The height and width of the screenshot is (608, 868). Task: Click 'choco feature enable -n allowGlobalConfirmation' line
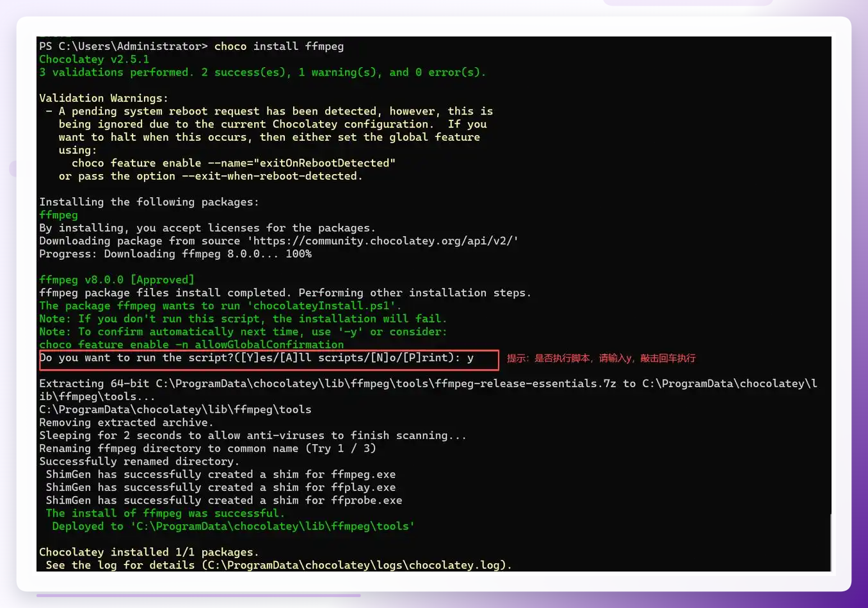191,344
